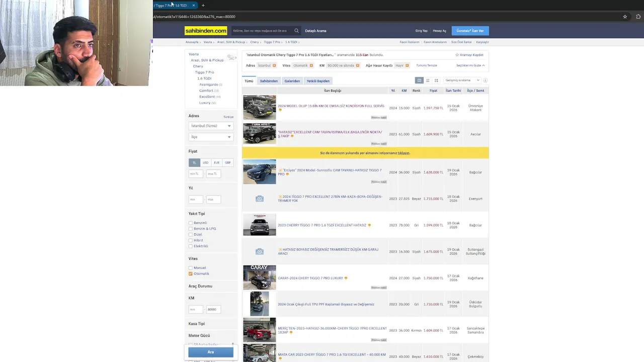This screenshot has height=362, width=644.
Task: Open Detaylı Arama link
Action: tap(315, 31)
